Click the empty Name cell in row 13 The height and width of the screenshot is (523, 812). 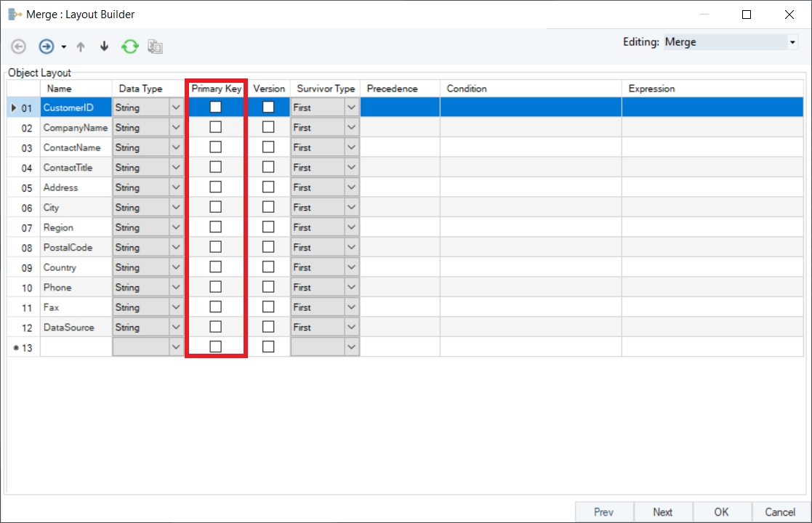click(76, 347)
